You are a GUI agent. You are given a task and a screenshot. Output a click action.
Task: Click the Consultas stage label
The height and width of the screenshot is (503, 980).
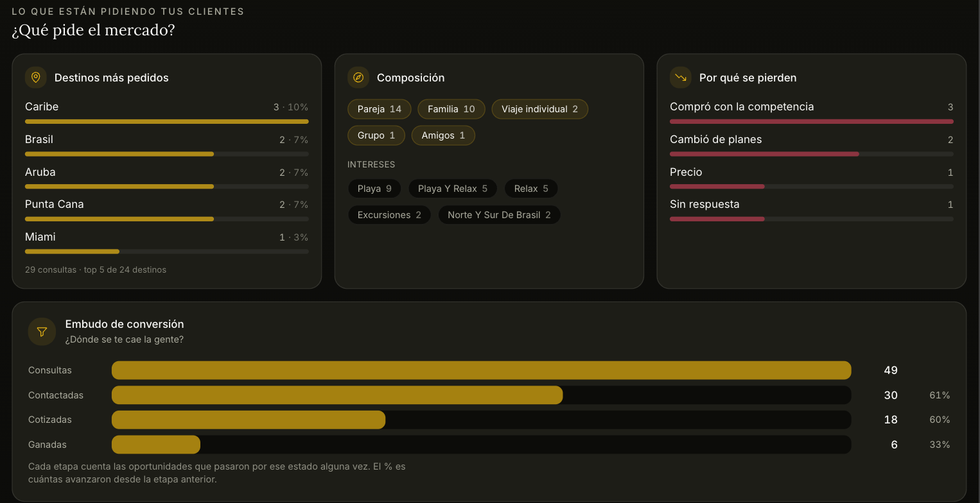pyautogui.click(x=50, y=370)
